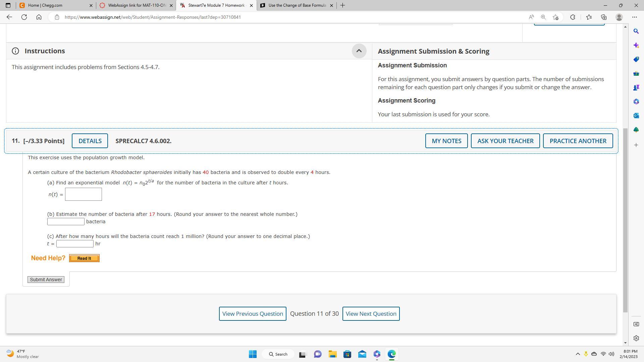Click the browser home icon

coord(39,17)
